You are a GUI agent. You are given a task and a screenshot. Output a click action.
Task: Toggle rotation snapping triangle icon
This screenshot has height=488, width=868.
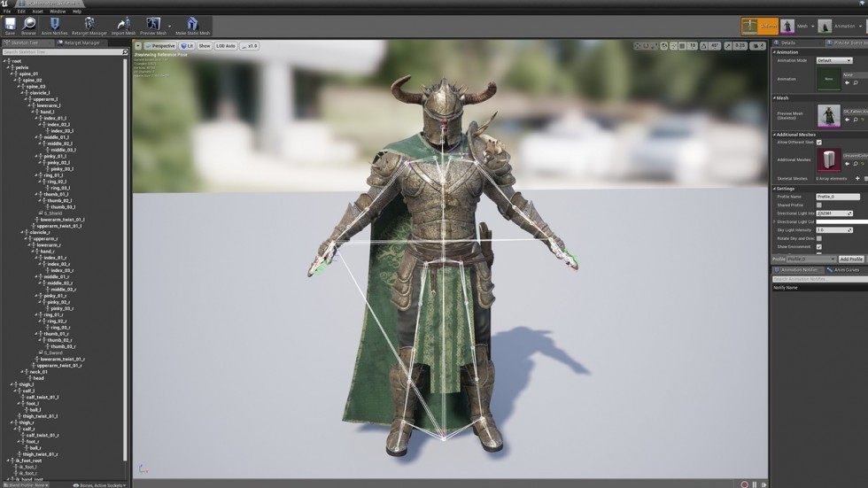tap(703, 46)
